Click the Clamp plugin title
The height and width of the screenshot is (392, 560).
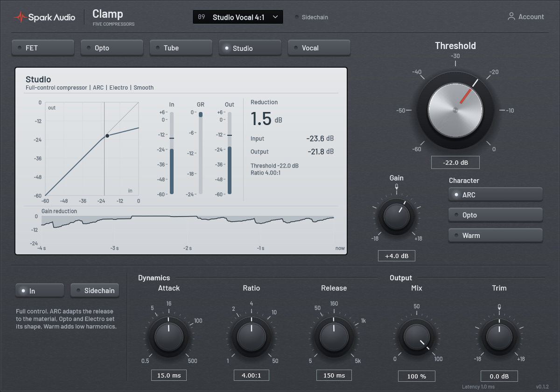pyautogui.click(x=107, y=14)
